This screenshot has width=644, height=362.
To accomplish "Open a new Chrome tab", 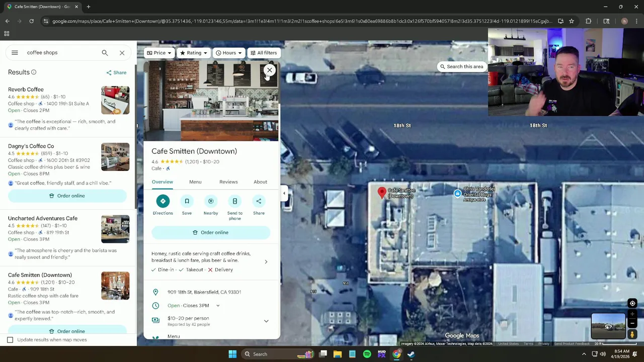I will (x=88, y=7).
